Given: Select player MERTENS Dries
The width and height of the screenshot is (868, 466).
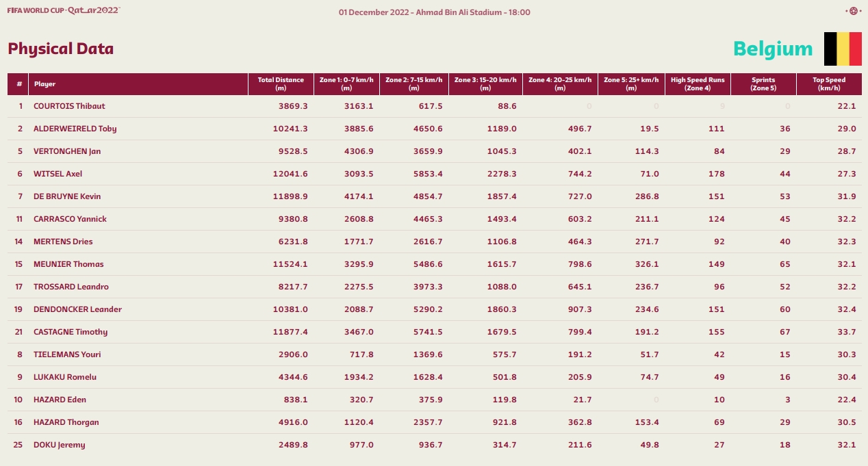Looking at the screenshot, I should [63, 242].
